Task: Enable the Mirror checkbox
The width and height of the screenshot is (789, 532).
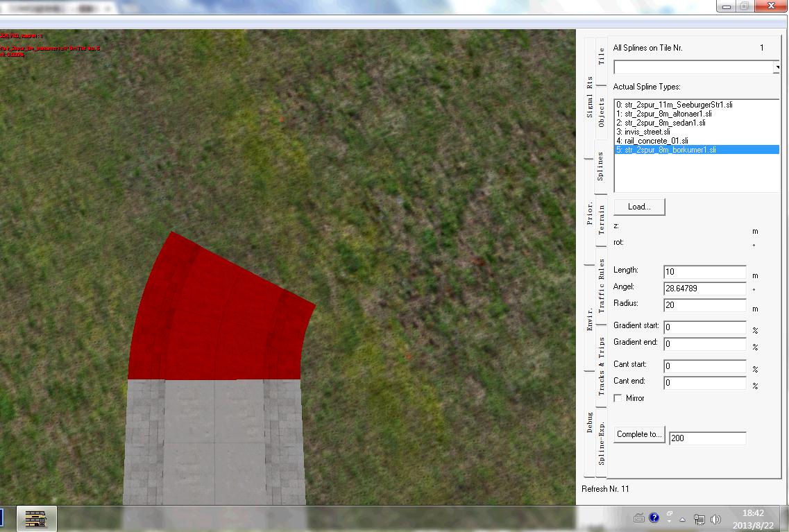Action: [618, 398]
